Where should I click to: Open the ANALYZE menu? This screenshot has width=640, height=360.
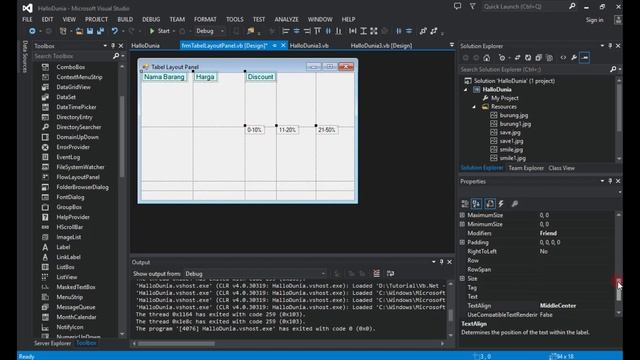[x=286, y=19]
